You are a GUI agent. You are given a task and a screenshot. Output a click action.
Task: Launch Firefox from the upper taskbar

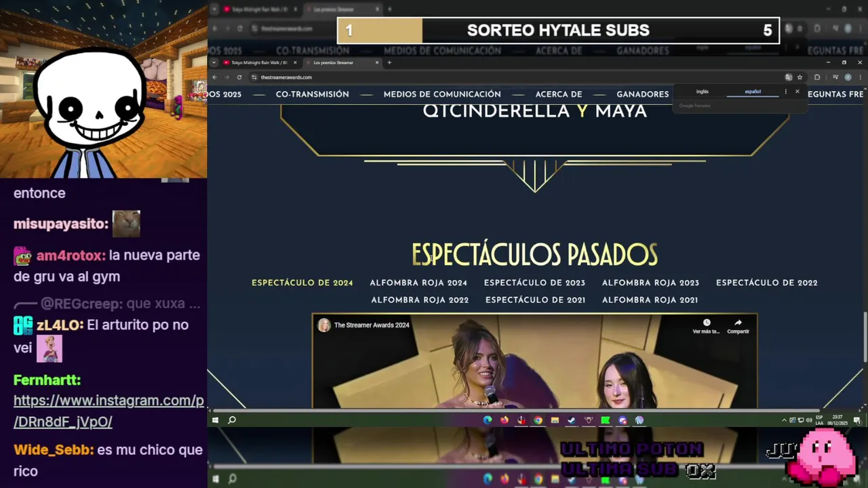tap(505, 420)
